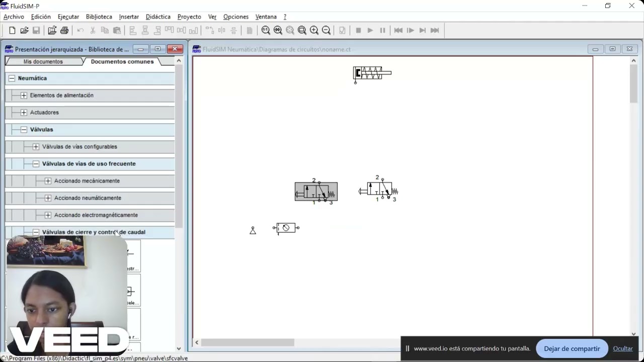
Task: Open the Ventana menu
Action: coord(266,17)
